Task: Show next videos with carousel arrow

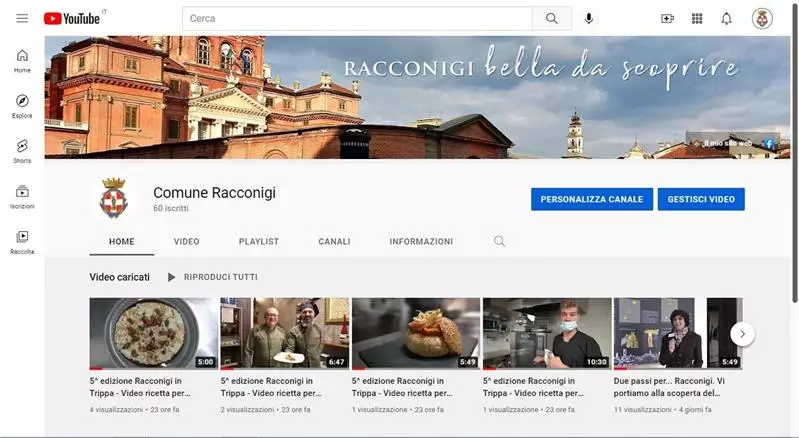Action: pos(742,333)
